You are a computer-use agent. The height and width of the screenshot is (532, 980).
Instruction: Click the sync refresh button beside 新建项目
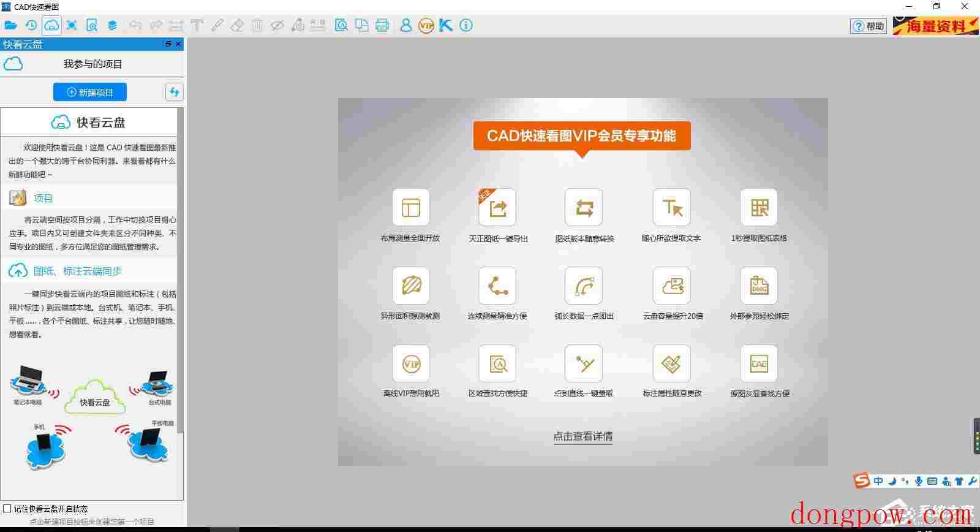click(x=175, y=92)
